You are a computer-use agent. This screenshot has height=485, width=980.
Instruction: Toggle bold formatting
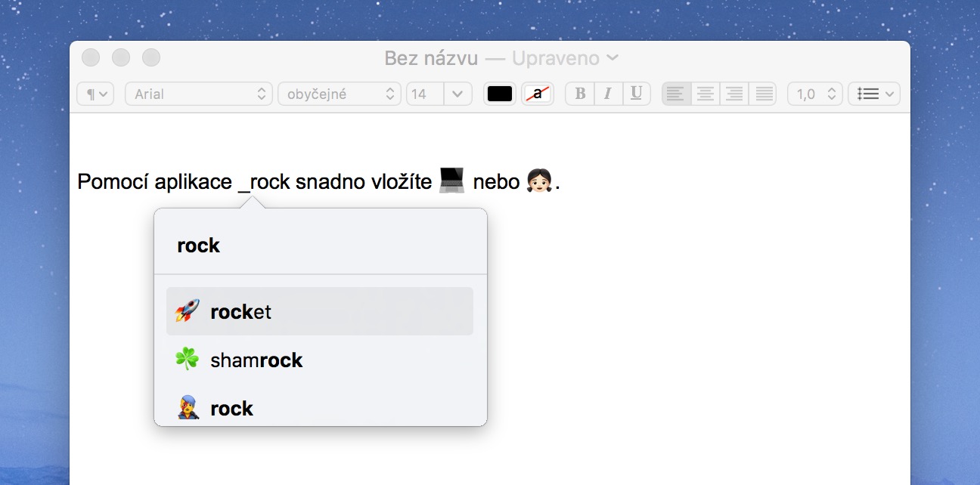click(x=580, y=94)
